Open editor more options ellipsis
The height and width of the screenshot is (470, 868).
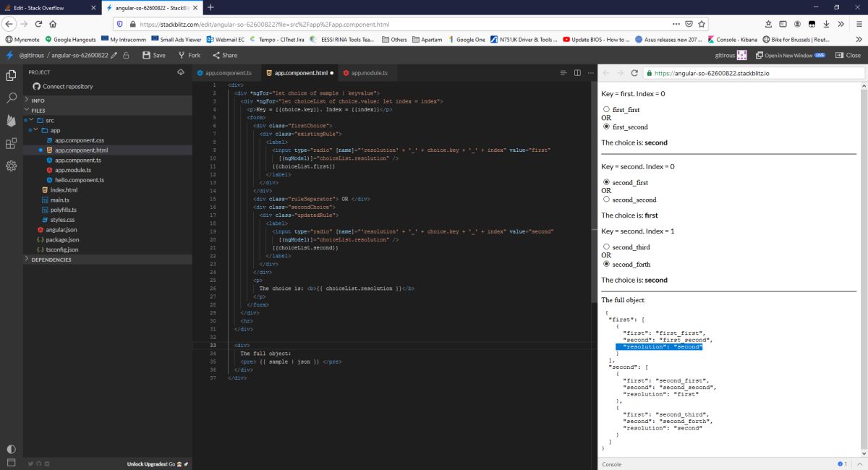coord(590,72)
